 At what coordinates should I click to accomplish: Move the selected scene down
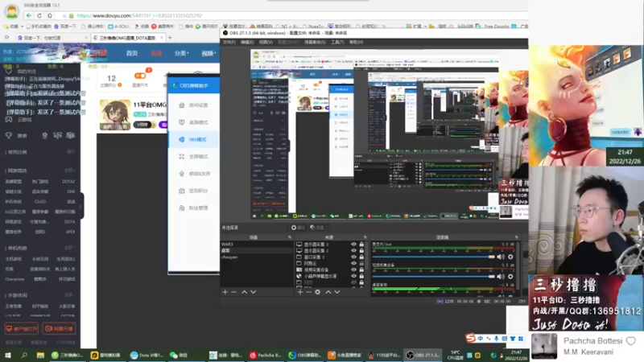coord(253,292)
